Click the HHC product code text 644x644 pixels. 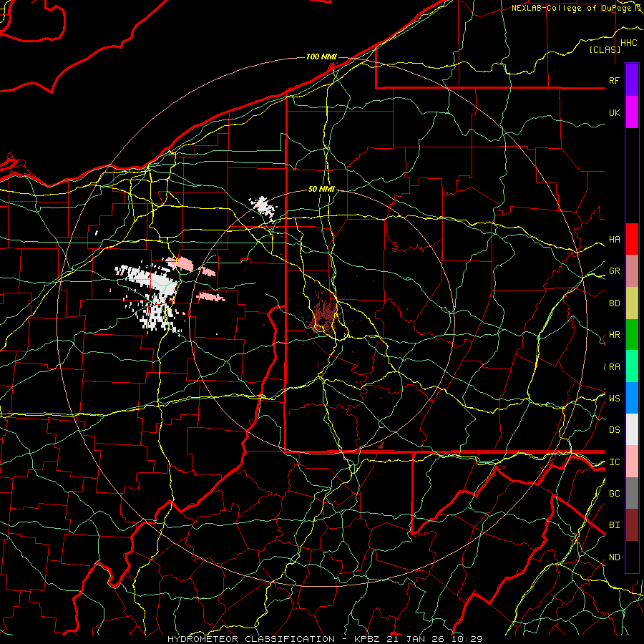(x=628, y=43)
